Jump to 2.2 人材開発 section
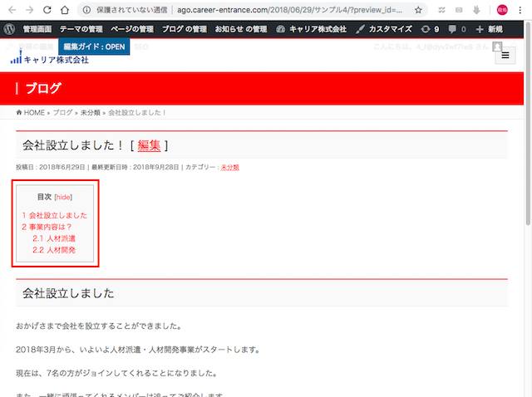Image resolution: width=532 pixels, height=397 pixels. click(54, 250)
